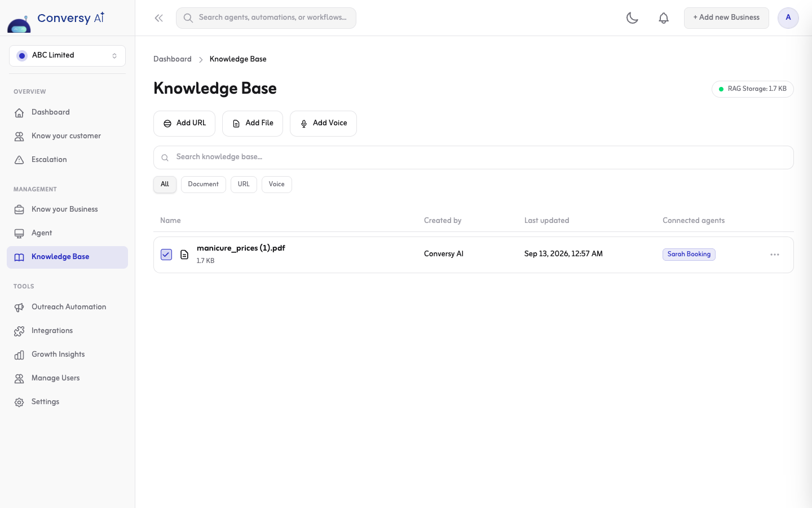Click the Add URL button
The height and width of the screenshot is (508, 812).
tap(184, 123)
